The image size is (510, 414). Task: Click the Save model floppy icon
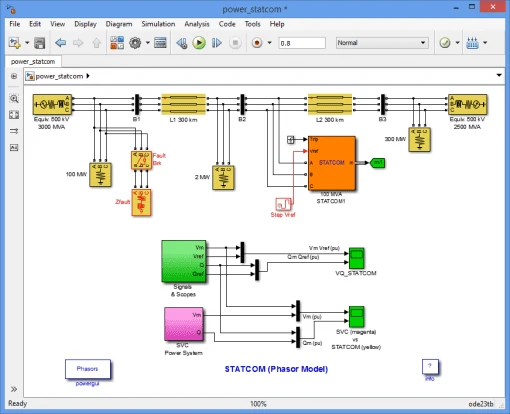(x=40, y=43)
